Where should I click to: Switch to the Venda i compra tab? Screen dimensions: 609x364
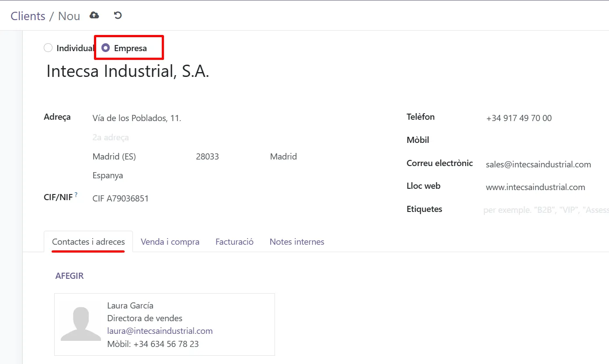170,242
